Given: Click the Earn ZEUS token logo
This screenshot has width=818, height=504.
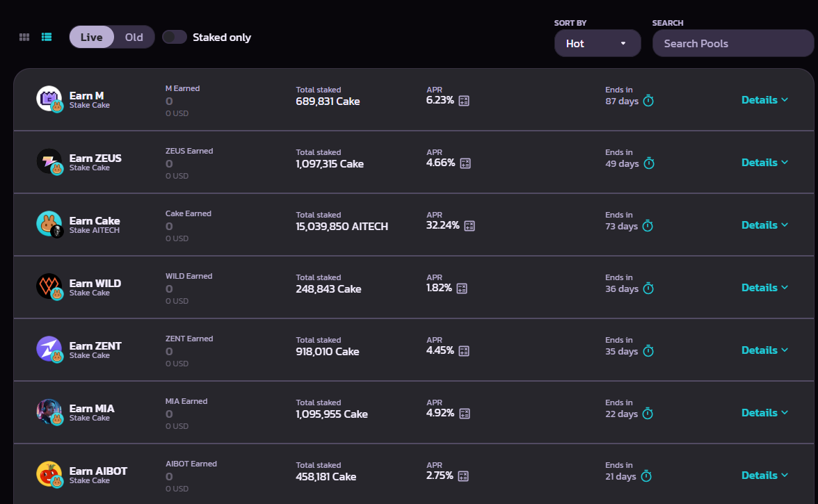Looking at the screenshot, I should point(49,161).
